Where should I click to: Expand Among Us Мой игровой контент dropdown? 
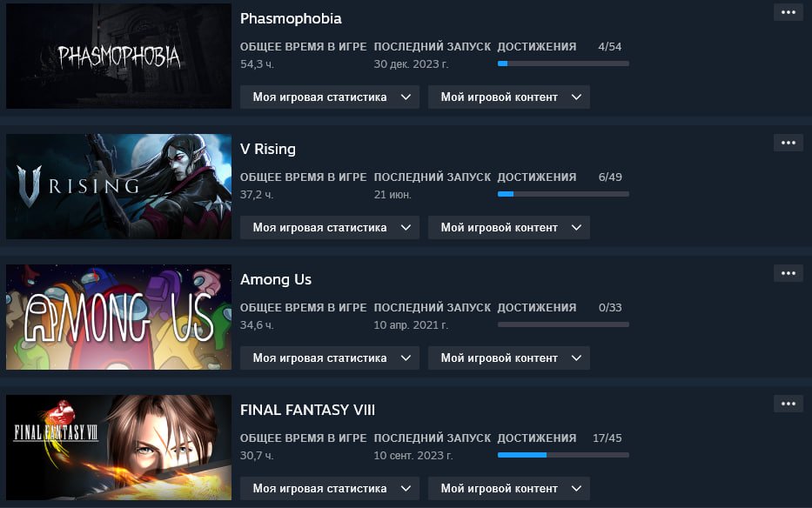pos(508,358)
